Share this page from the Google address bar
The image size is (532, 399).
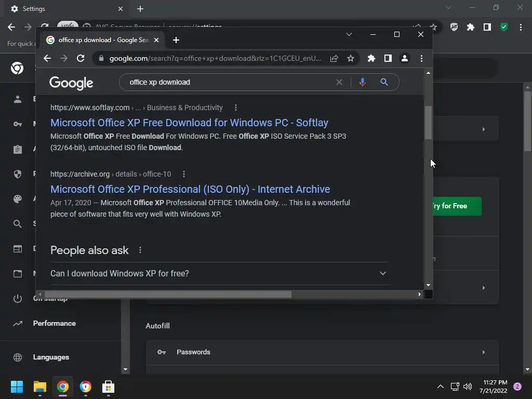tap(334, 58)
